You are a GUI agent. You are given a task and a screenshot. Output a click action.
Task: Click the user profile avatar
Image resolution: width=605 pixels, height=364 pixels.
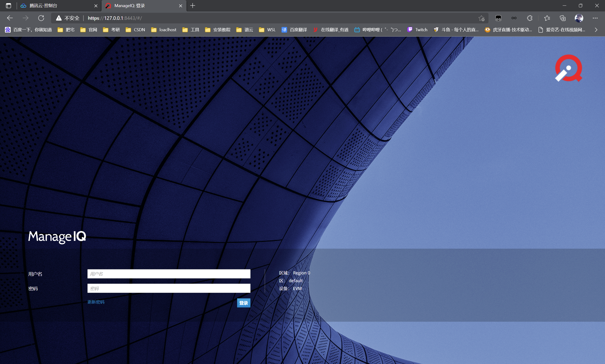click(x=579, y=18)
